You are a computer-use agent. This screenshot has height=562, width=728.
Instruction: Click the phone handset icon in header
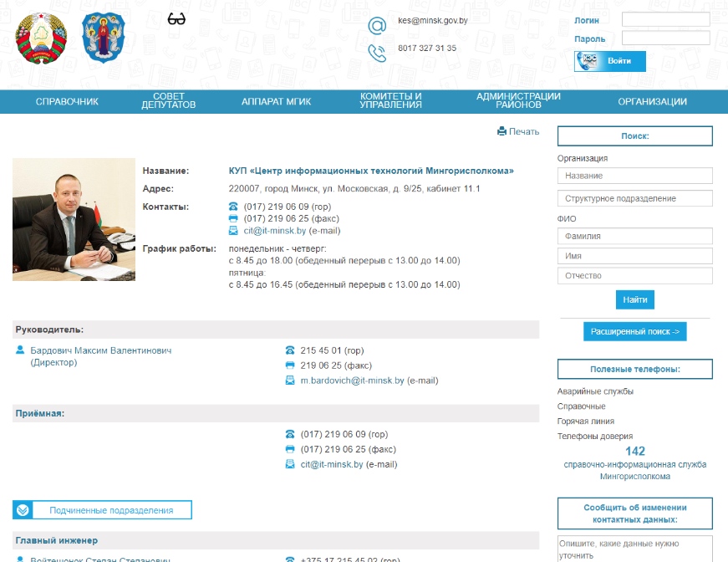click(377, 53)
